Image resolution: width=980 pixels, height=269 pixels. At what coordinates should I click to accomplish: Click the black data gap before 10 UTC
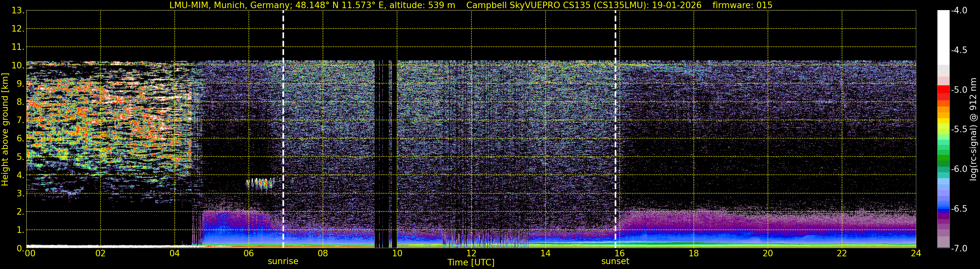point(385,154)
